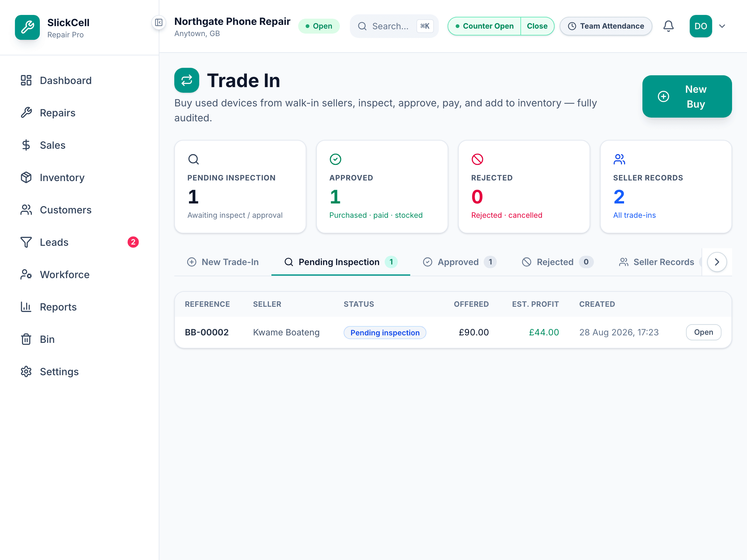Image resolution: width=747 pixels, height=560 pixels.
Task: Click the Northgate Phone Repair shop name
Action: pyautogui.click(x=232, y=21)
